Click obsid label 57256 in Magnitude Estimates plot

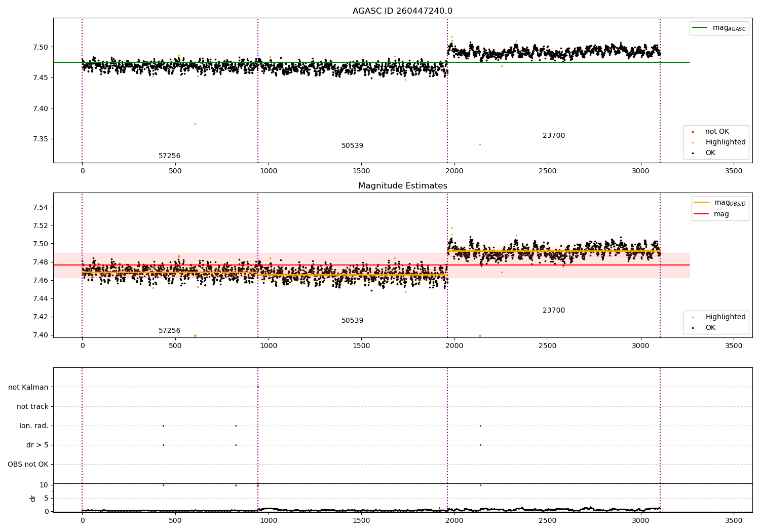click(169, 331)
